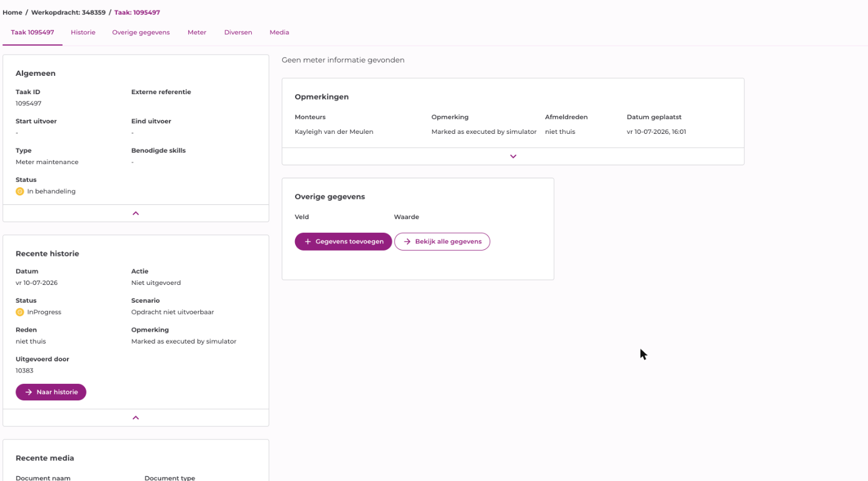Click the Gegevens toevoegen button
Image resolution: width=868 pixels, height=481 pixels.
click(343, 242)
